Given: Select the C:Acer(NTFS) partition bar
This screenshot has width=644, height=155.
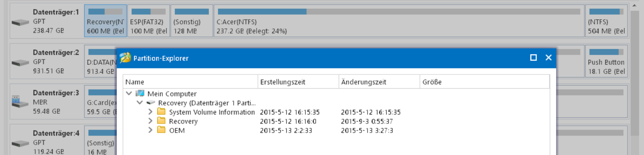Looking at the screenshot, I should [399, 21].
